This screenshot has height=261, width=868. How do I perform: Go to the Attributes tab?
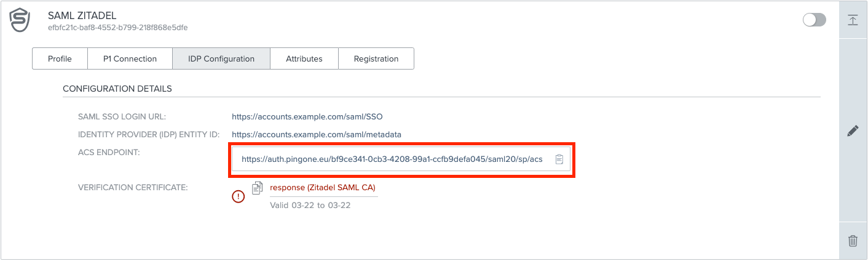point(304,59)
